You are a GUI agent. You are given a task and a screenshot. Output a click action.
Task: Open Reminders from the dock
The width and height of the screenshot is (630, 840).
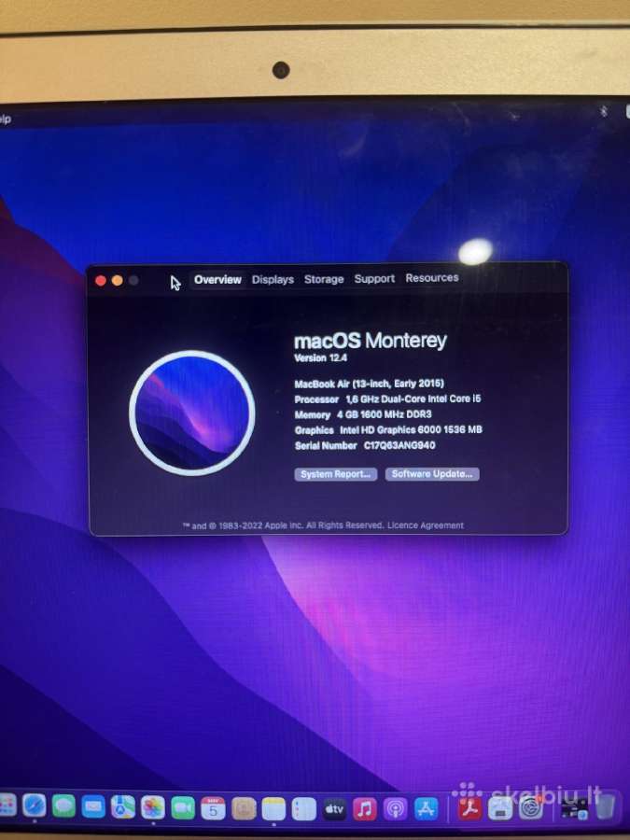[303, 809]
